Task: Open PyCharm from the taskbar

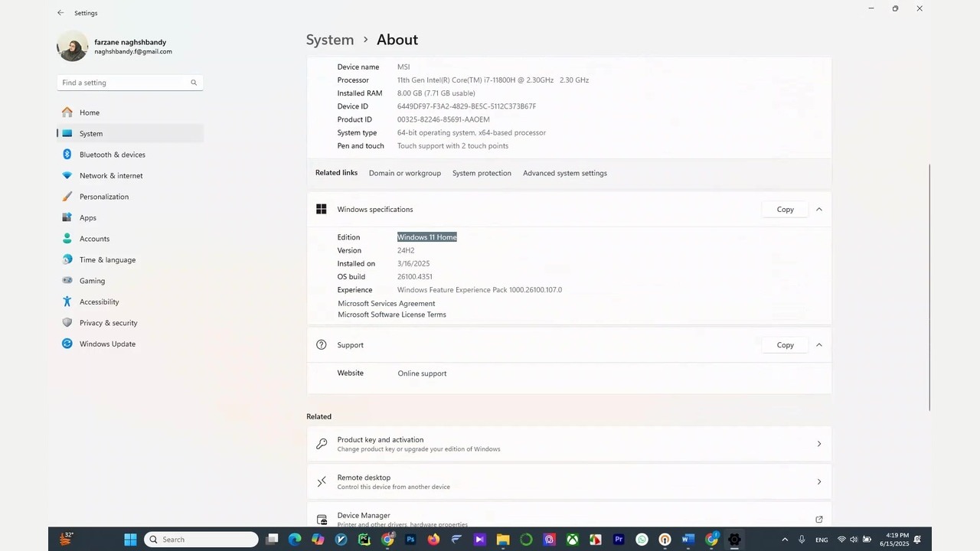Action: click(364, 540)
